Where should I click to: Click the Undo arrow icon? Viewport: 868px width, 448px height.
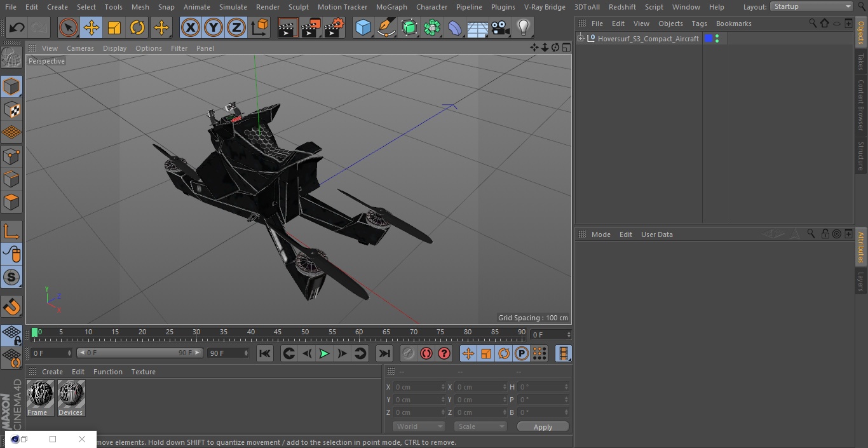point(17,27)
